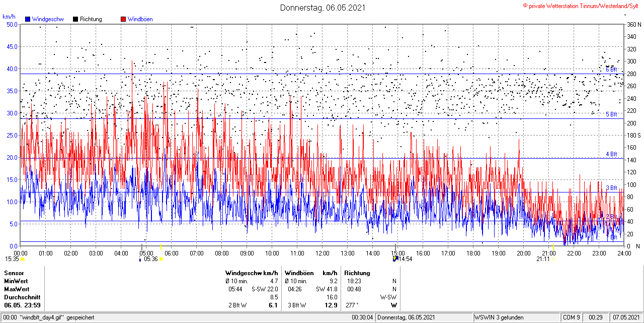Click the '14:54' moon time text
This screenshot has width=644, height=323.
point(406,259)
